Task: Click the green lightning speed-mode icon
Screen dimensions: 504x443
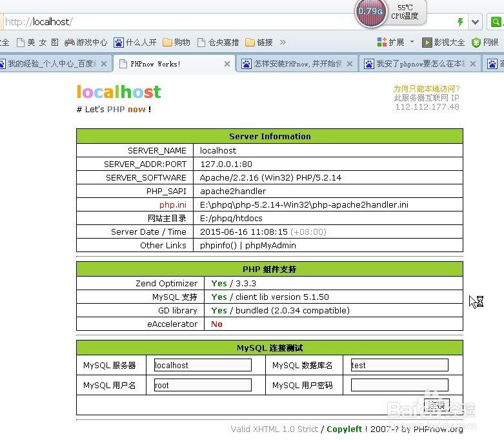Action: click(460, 22)
